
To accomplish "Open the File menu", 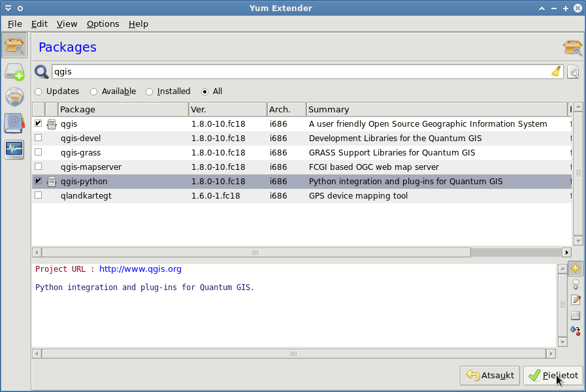I will pos(14,24).
